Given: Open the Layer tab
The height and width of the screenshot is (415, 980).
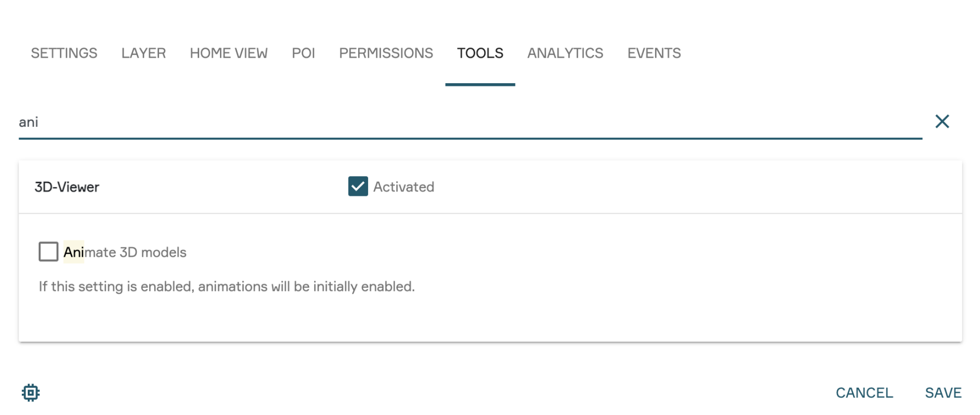Looking at the screenshot, I should pos(143,53).
